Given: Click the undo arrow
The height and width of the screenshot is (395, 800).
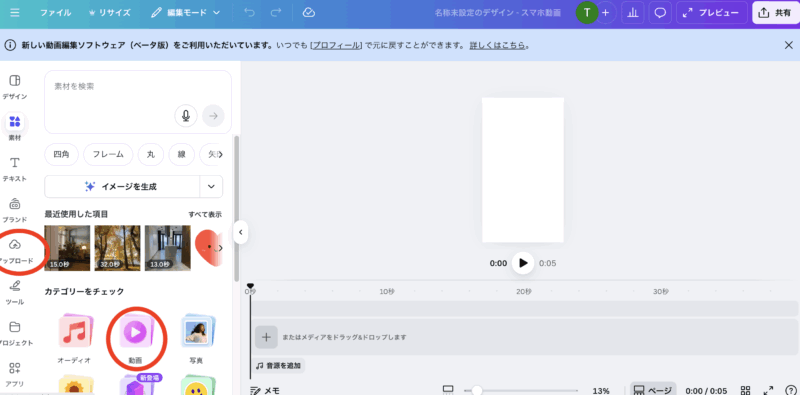Looking at the screenshot, I should coord(249,13).
